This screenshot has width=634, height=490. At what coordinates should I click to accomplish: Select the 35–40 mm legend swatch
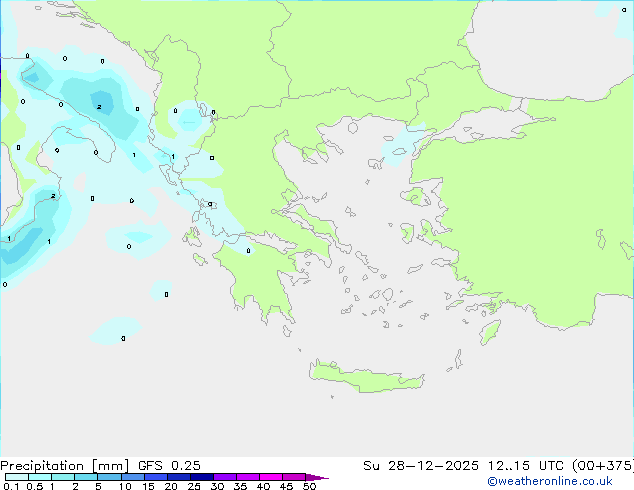click(x=248, y=477)
